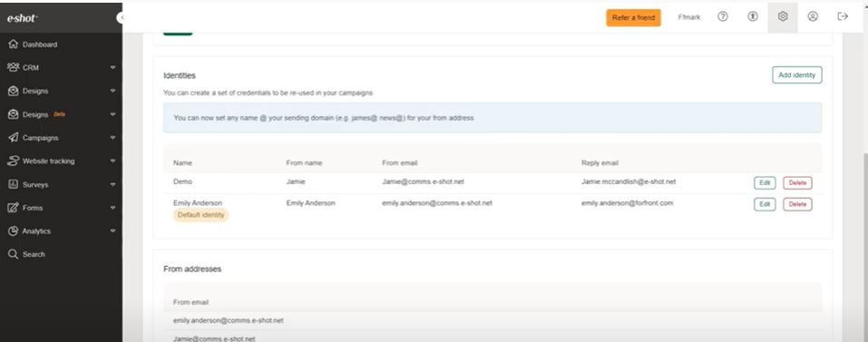Click the CRM people icon
Screen dimensions: 868x342
click(x=14, y=67)
